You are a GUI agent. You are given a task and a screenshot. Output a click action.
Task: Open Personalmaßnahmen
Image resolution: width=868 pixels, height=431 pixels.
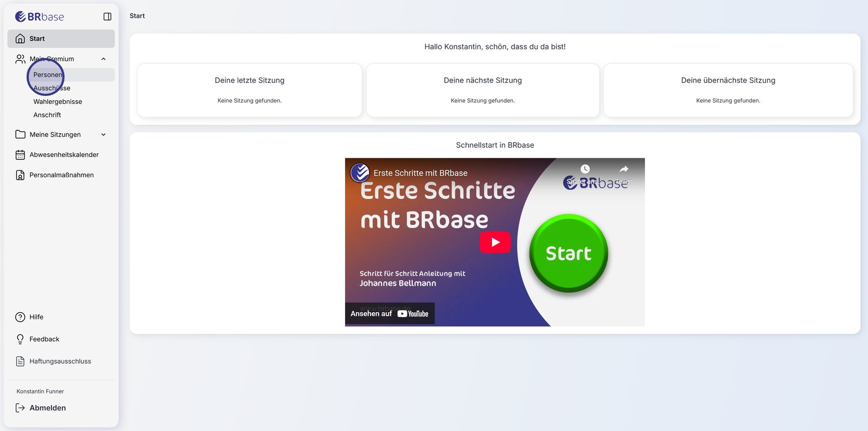61,175
